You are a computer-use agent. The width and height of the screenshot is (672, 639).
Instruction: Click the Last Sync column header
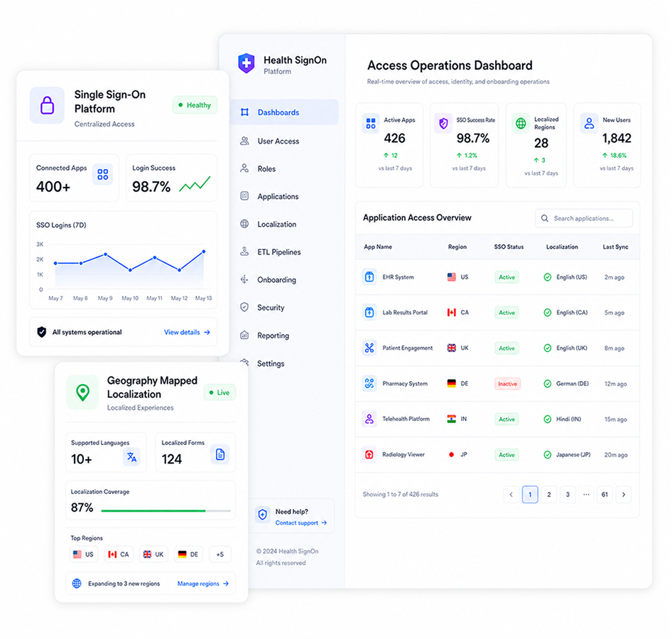click(x=615, y=247)
